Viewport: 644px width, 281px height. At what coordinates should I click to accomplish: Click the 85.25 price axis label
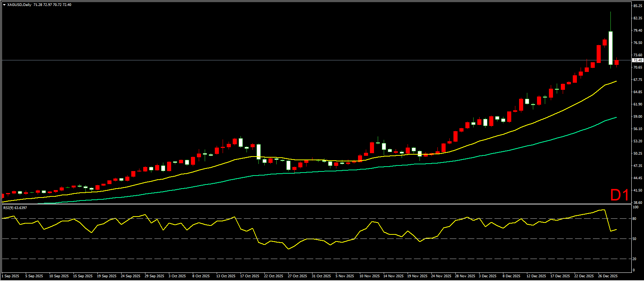click(637, 6)
